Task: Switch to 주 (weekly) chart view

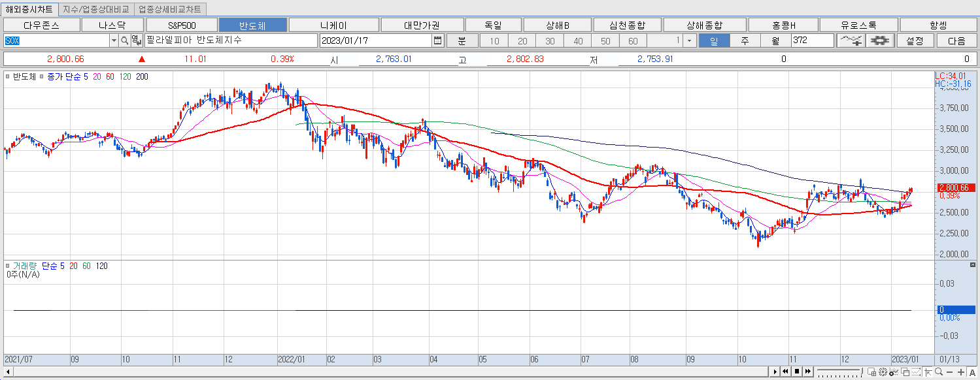Action: (745, 40)
